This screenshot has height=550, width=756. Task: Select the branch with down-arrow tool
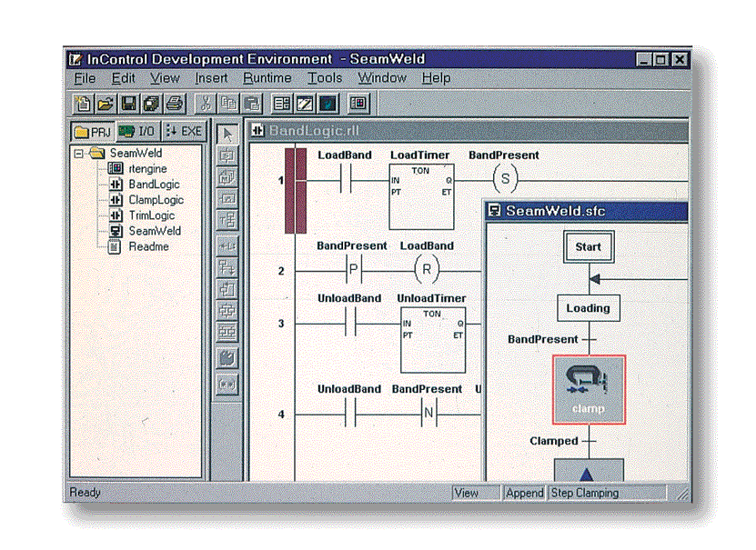227,267
